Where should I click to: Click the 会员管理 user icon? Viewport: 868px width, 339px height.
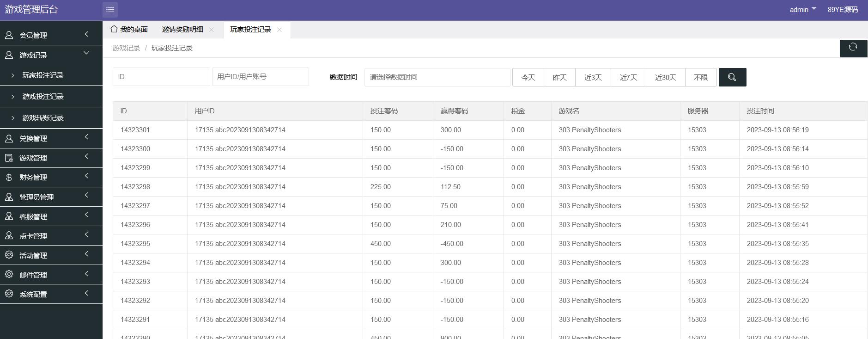[x=9, y=35]
